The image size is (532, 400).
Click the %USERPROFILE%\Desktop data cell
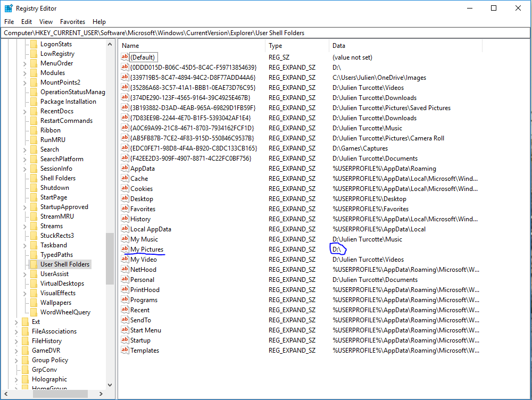coord(369,198)
